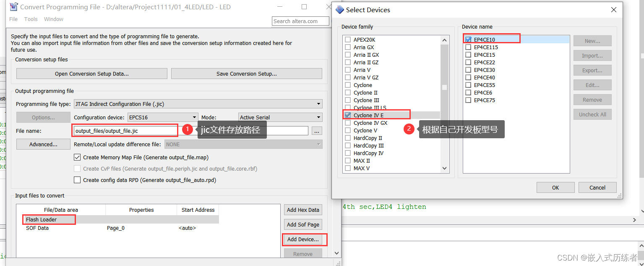
Task: Click the file browse ellipsis button
Action: pyautogui.click(x=317, y=131)
